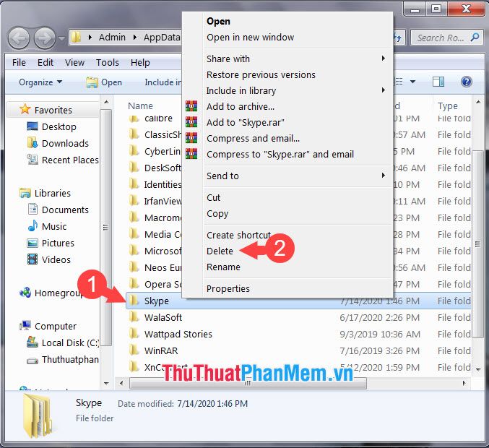Click the Type column header
The height and width of the screenshot is (448, 489).
coord(448,105)
